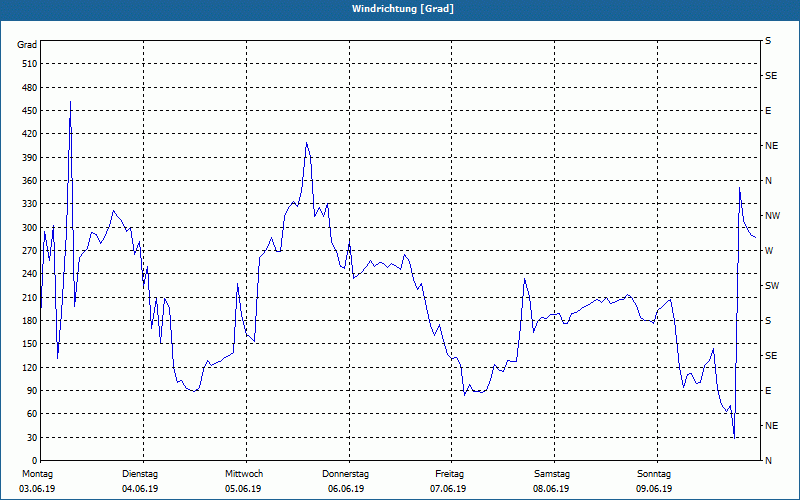Pick the 360 degree axis label
800x500 pixels.
pyautogui.click(x=30, y=181)
